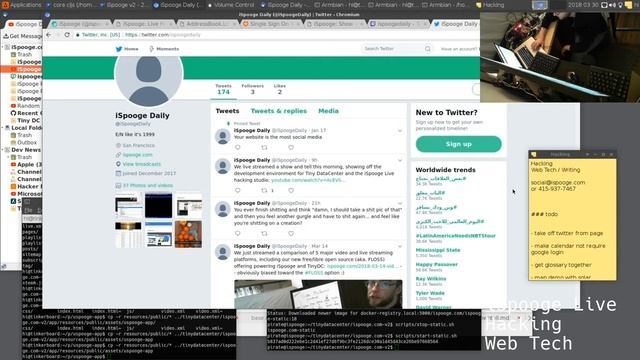Click the volume icon in system tray

(612, 5)
